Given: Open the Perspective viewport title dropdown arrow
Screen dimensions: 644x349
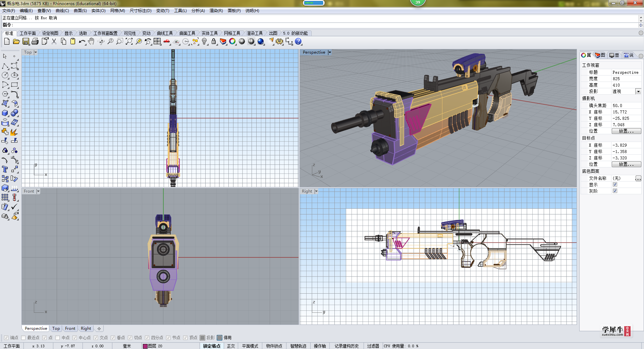Looking at the screenshot, I should point(330,52).
